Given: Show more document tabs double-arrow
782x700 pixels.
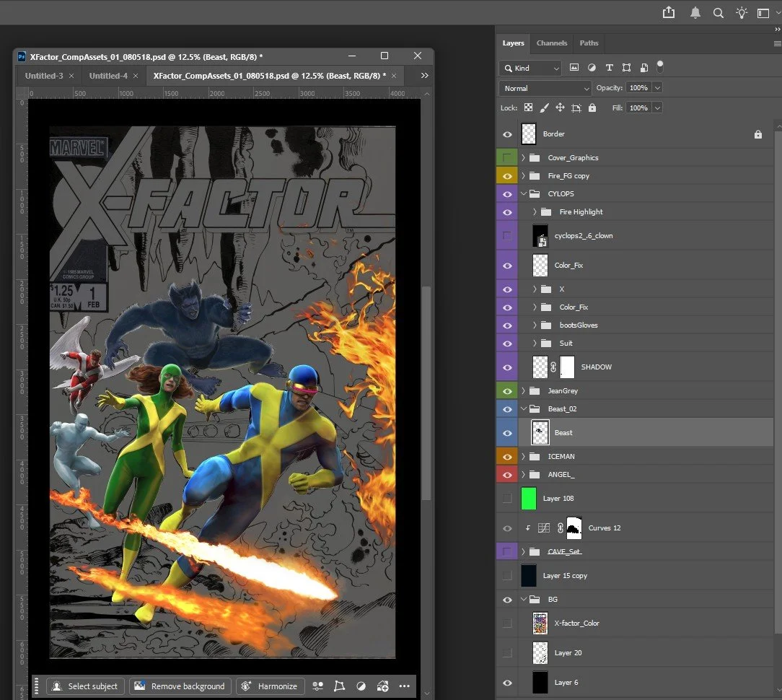Looking at the screenshot, I should [x=424, y=75].
